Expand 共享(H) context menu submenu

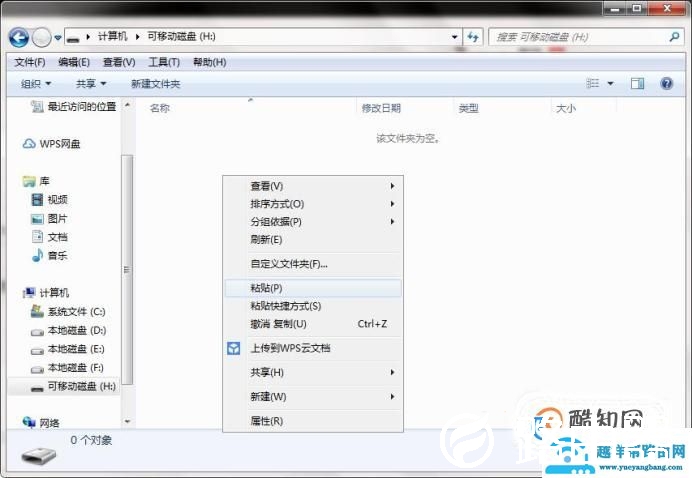coord(313,373)
